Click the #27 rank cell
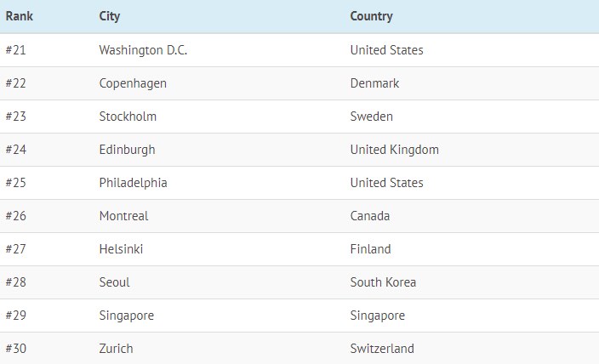 tap(15, 249)
